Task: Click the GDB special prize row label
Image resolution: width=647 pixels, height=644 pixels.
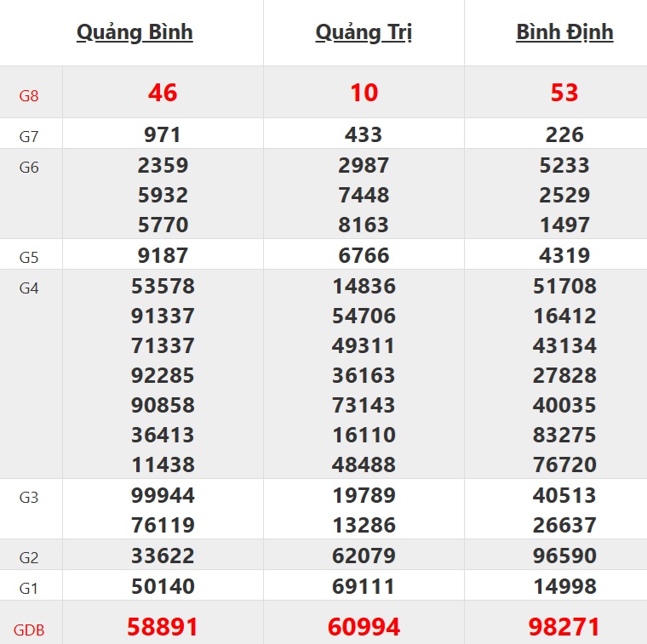Action: 29,630
